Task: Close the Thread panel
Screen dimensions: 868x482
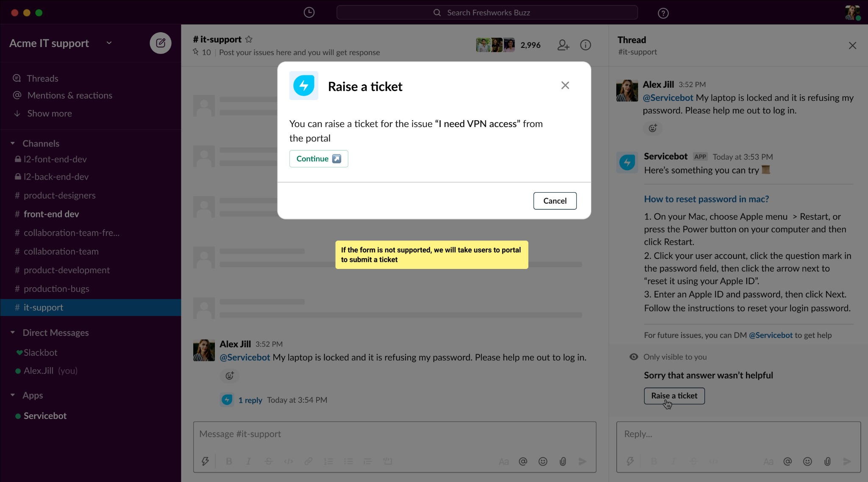Action: [x=852, y=45]
